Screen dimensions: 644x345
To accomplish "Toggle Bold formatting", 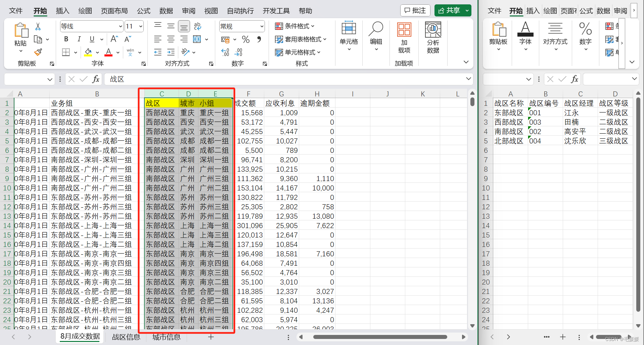I will [66, 39].
